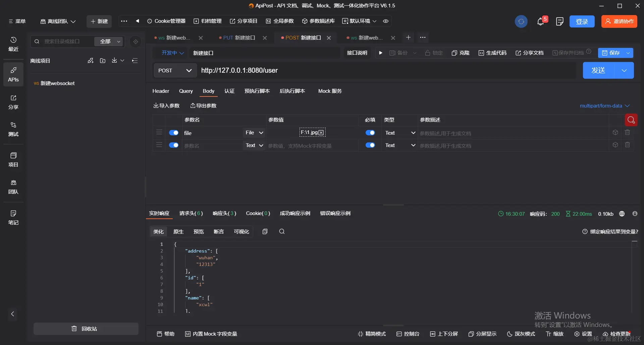Collapse the left sidebar arrow
Screen dimensions: 644x345
13,314
